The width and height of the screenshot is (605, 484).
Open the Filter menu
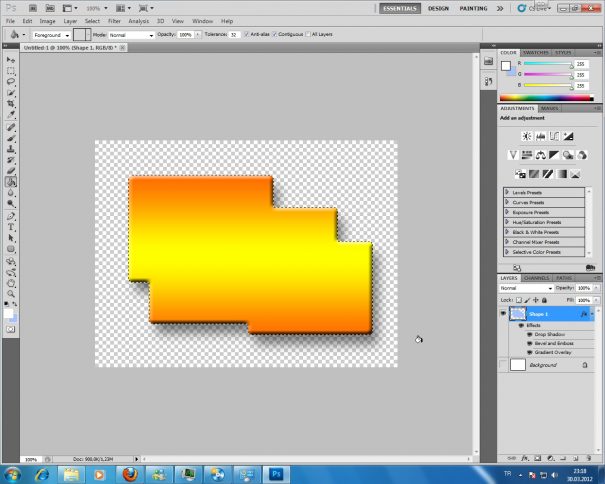click(x=114, y=21)
